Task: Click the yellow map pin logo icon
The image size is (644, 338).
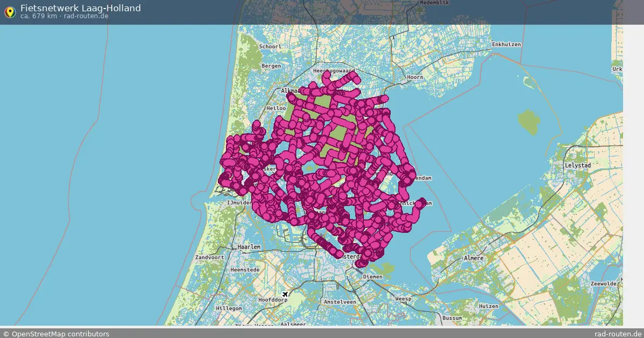Action: coord(10,12)
